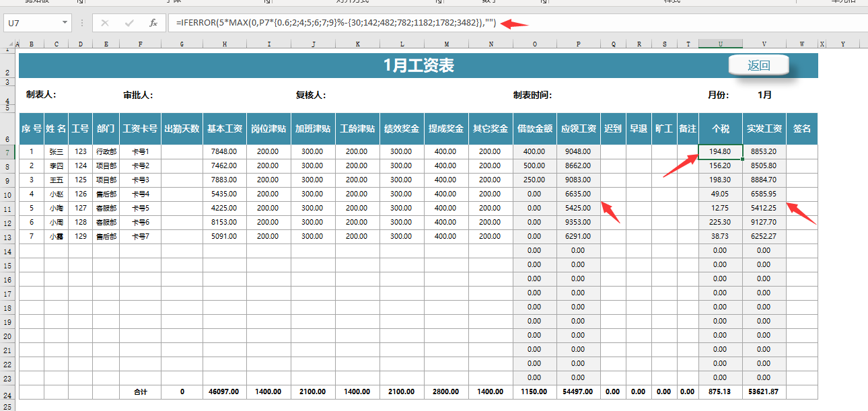Select the name cell 张三

tap(57, 151)
